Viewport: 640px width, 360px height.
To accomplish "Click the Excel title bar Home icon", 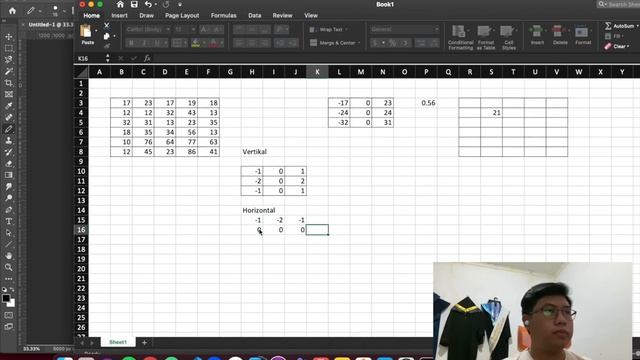I will click(120, 4).
